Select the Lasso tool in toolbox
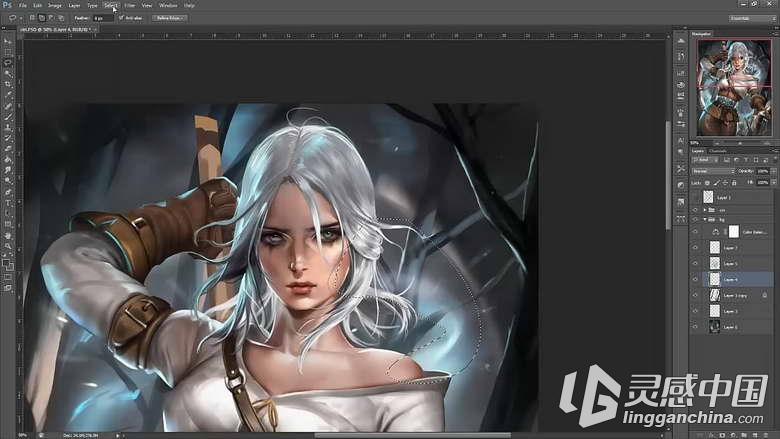Viewport: 780px width, 439px height. pyautogui.click(x=7, y=63)
